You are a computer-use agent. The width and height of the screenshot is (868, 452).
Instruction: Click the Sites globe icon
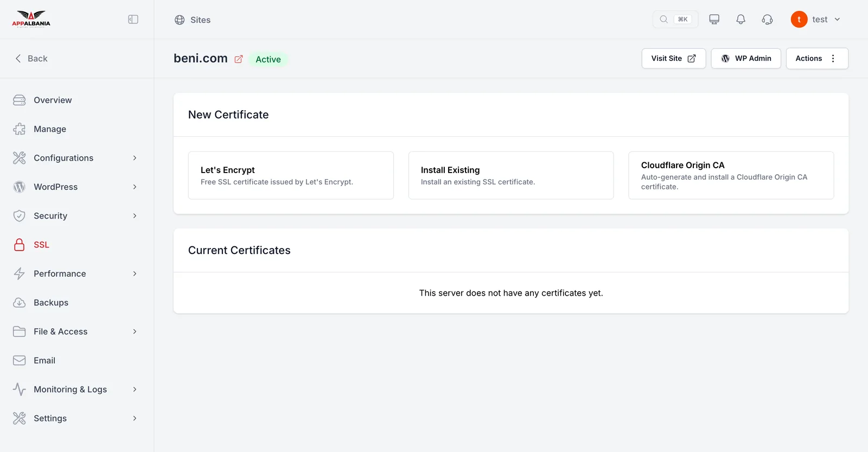coord(180,20)
